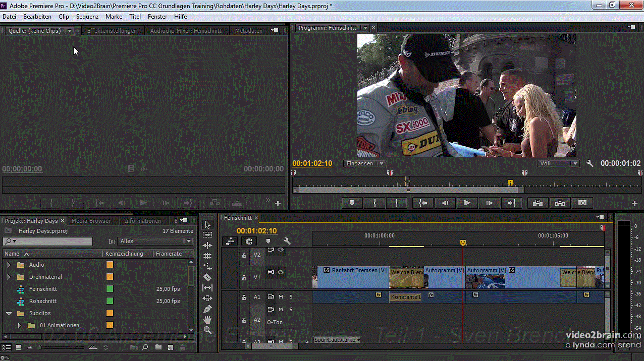
Task: Switch to Effekteinstellungen tab
Action: coord(112,31)
